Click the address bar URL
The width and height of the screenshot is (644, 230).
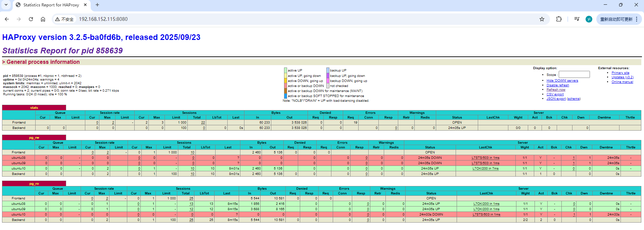pos(103,19)
